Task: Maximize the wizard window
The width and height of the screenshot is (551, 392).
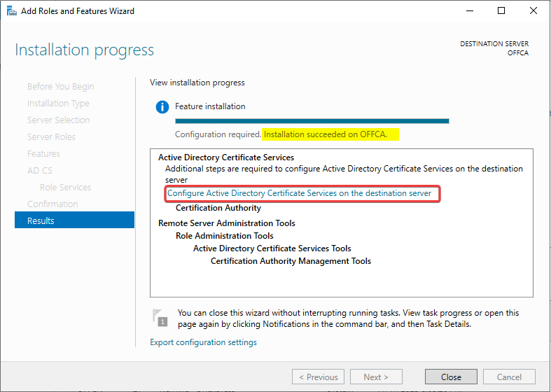Action: pyautogui.click(x=501, y=11)
